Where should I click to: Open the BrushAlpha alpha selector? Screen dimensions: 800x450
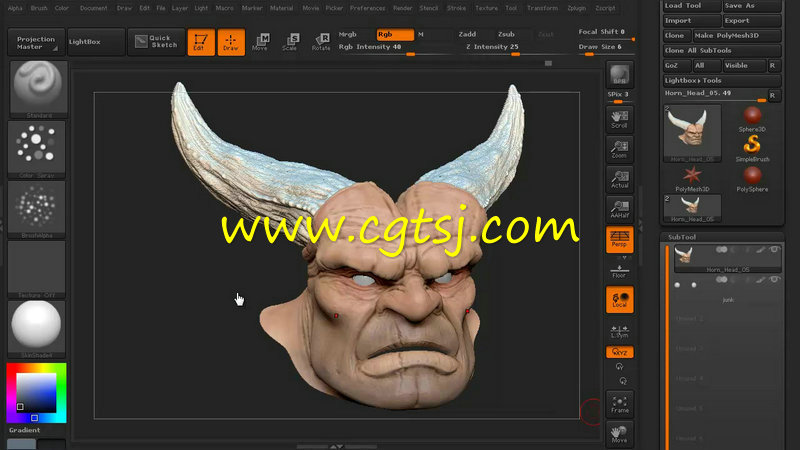tap(37, 209)
